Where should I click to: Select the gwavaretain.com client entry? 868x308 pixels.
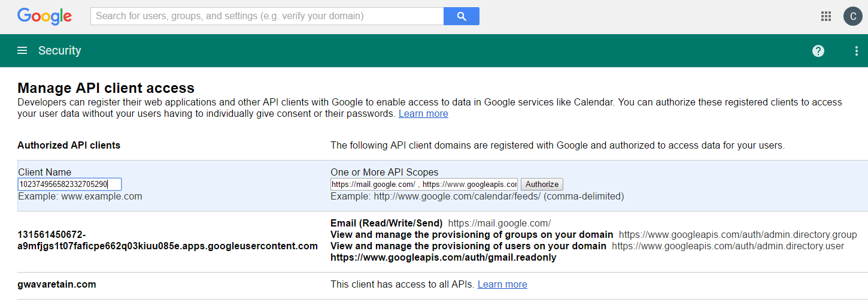click(57, 284)
